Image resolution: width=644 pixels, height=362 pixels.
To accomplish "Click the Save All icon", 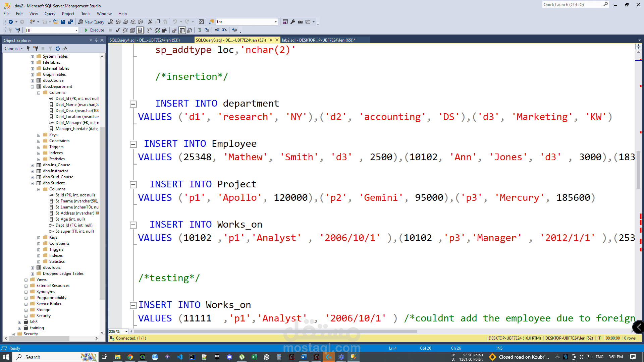I will coord(70,22).
